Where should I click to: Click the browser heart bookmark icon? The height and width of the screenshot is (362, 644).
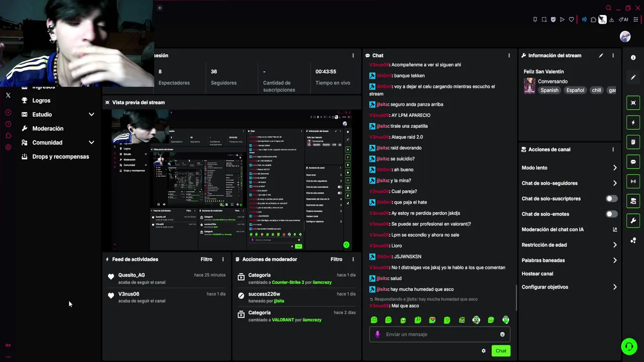coord(571,20)
